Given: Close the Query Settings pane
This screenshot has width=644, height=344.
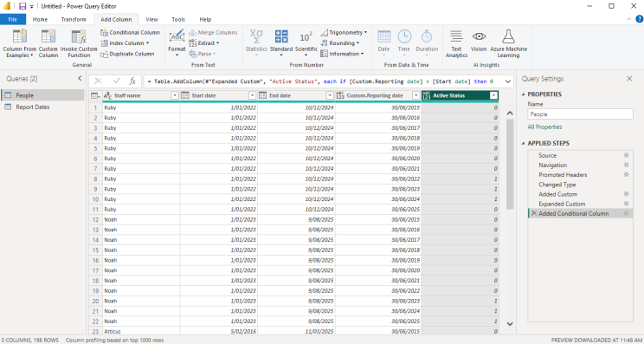Looking at the screenshot, I should [629, 79].
